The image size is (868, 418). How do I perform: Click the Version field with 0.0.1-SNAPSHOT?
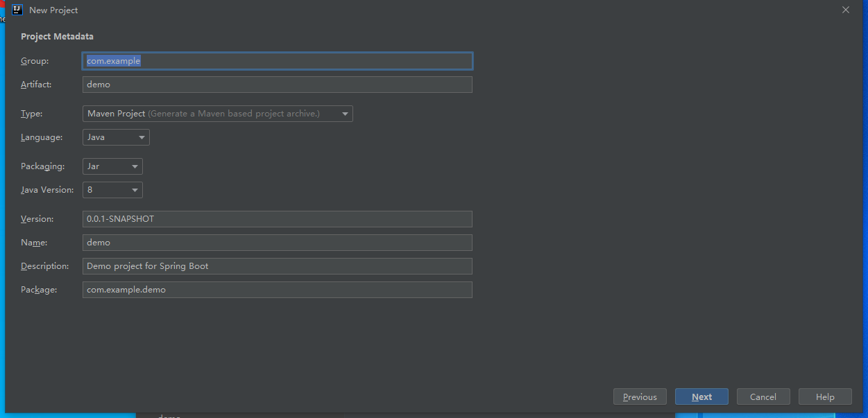pos(278,219)
